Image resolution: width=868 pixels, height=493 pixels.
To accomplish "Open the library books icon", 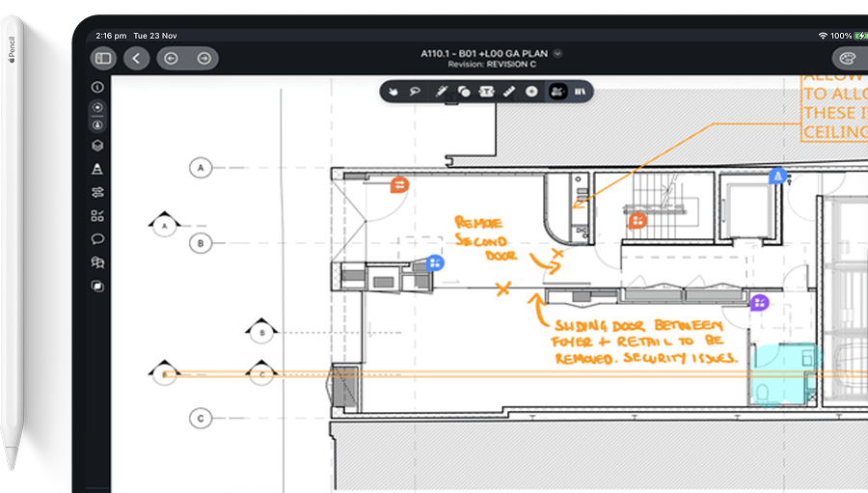I will coord(580,92).
